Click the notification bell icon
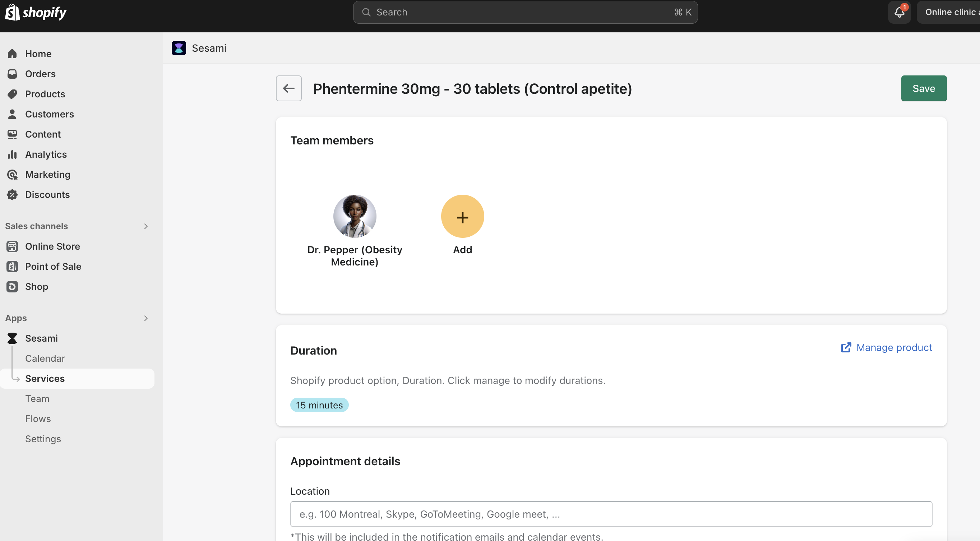The image size is (980, 541). [x=899, y=12]
